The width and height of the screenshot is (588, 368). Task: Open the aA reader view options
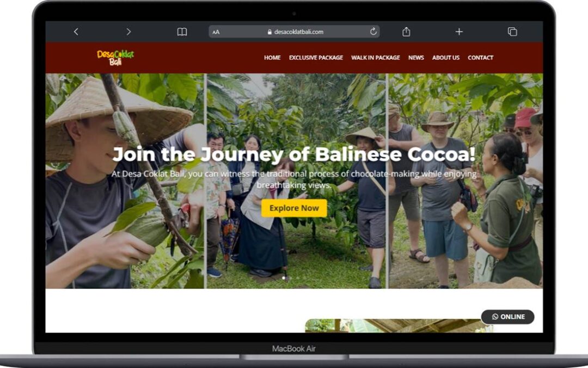pyautogui.click(x=216, y=32)
